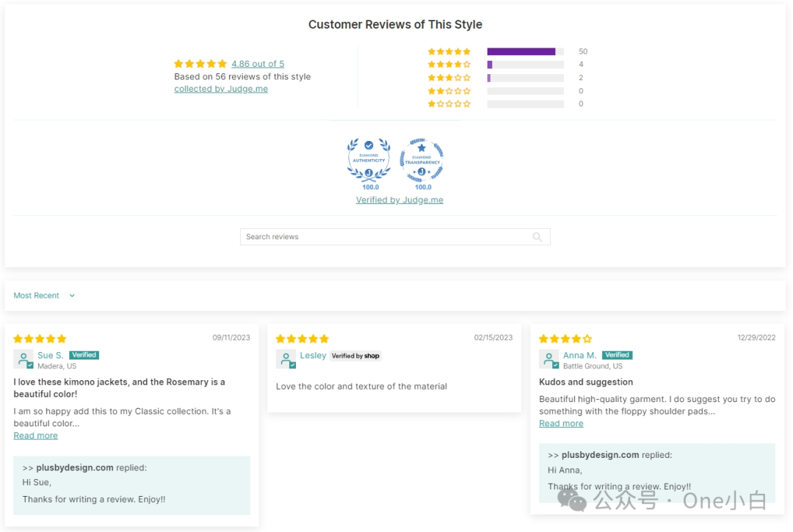Click Lesley's reviewer avatar icon
The width and height of the screenshot is (793, 532).
[x=286, y=359]
